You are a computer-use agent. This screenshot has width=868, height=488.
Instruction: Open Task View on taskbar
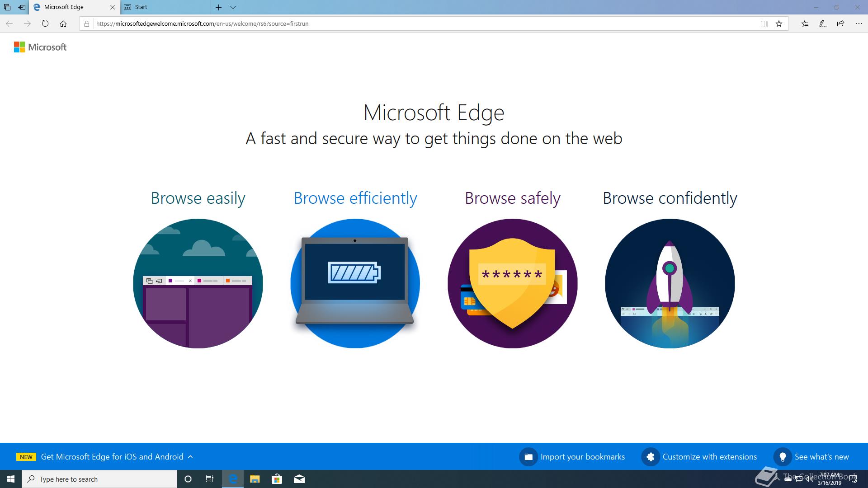click(x=210, y=479)
